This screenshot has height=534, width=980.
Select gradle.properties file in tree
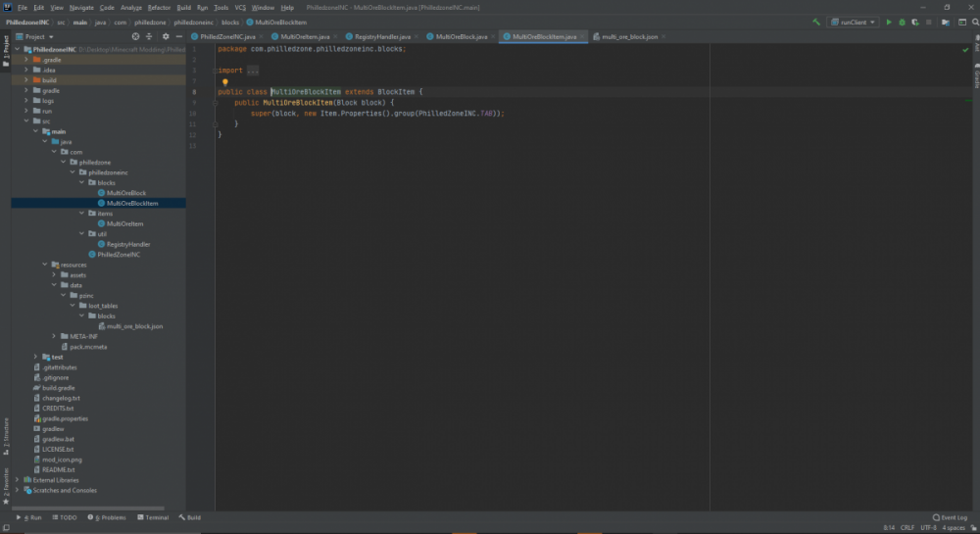pyautogui.click(x=65, y=418)
